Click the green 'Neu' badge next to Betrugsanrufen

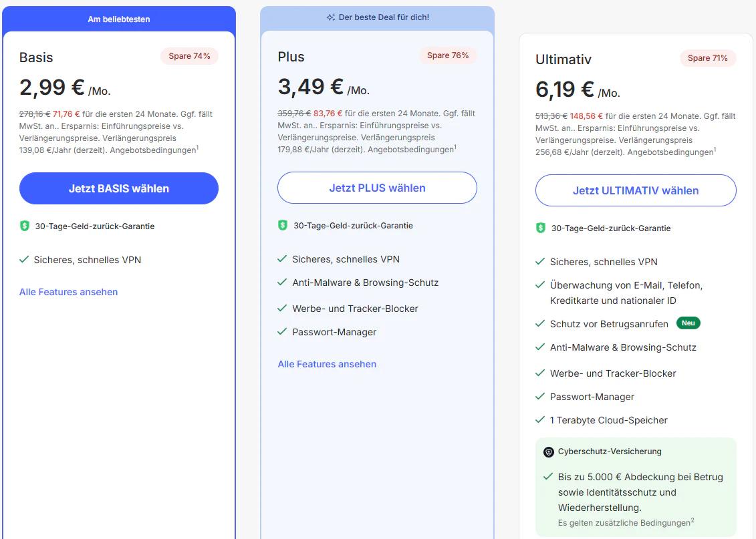click(x=688, y=323)
